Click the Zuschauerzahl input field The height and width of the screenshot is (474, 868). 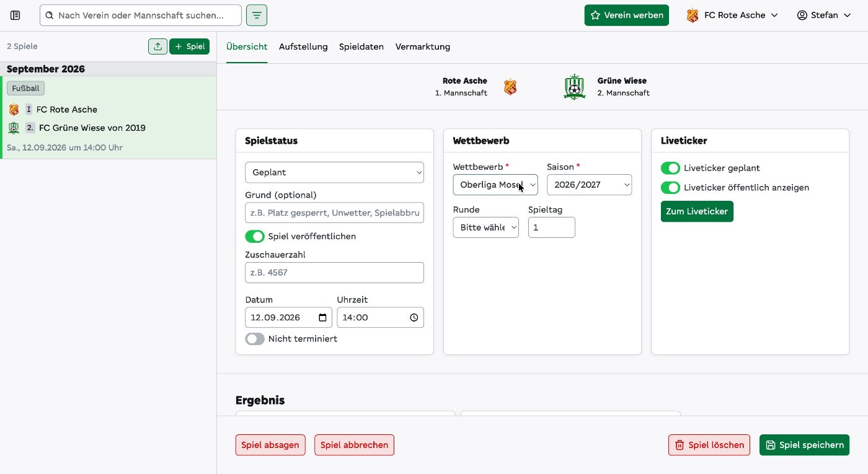pyautogui.click(x=335, y=273)
